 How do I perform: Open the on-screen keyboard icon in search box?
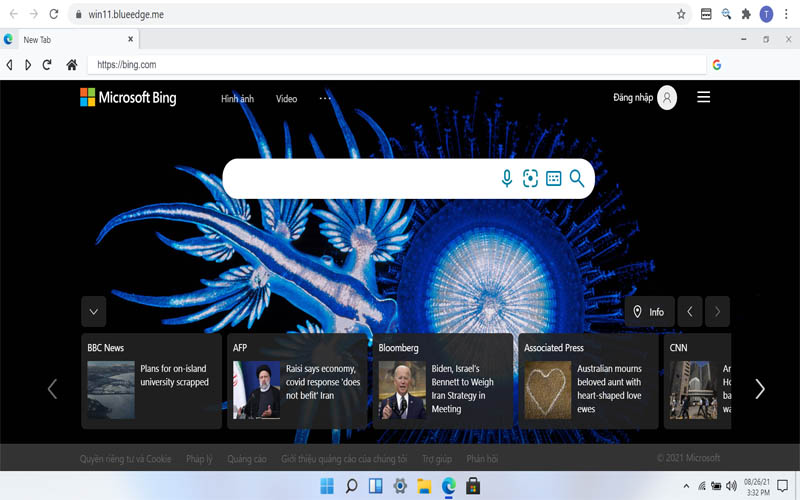(554, 178)
